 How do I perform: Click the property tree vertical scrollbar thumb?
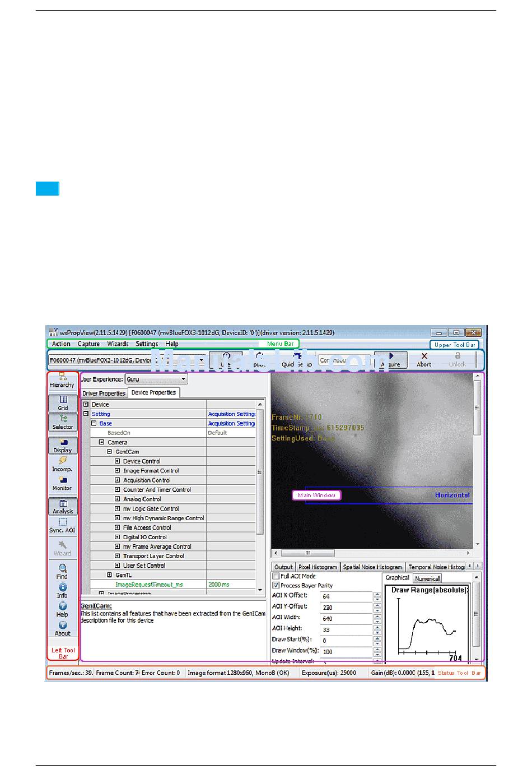click(260, 472)
